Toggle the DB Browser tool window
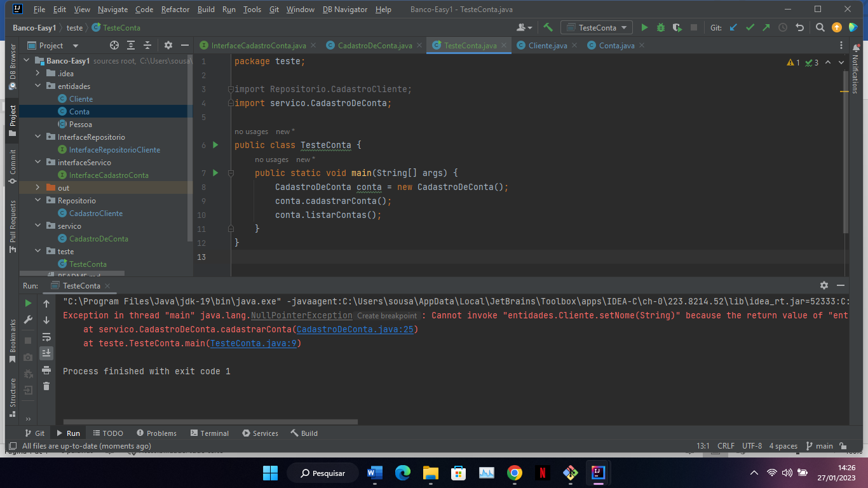 tap(12, 67)
